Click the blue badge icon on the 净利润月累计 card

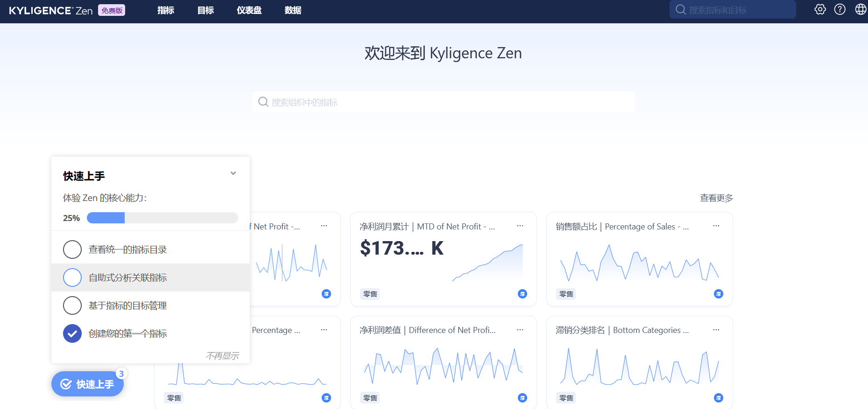(522, 294)
